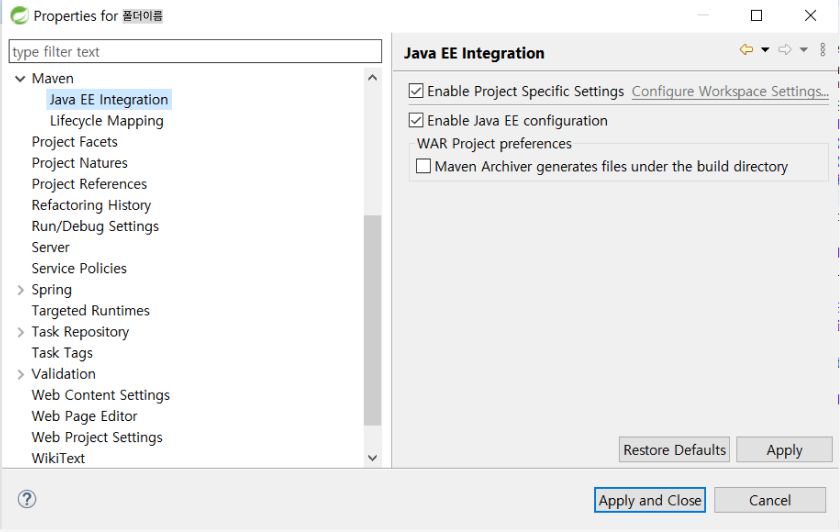This screenshot has height=532, width=840.
Task: Click the help question mark icon
Action: click(27, 499)
